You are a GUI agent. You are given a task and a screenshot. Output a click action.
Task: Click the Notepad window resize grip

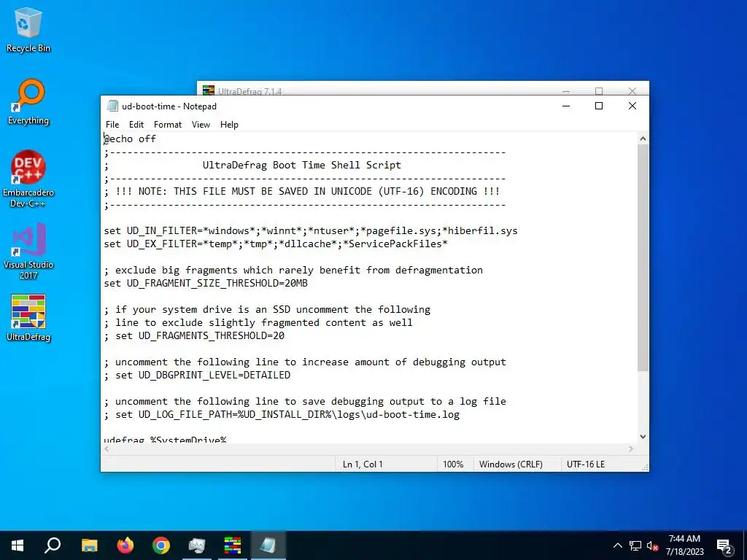pyautogui.click(x=645, y=467)
